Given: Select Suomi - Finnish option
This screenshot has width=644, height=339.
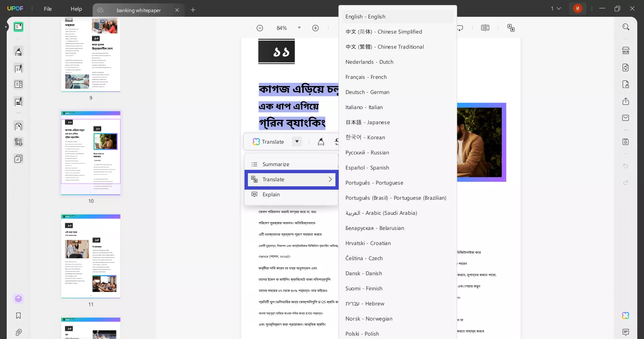Looking at the screenshot, I should point(397,288).
